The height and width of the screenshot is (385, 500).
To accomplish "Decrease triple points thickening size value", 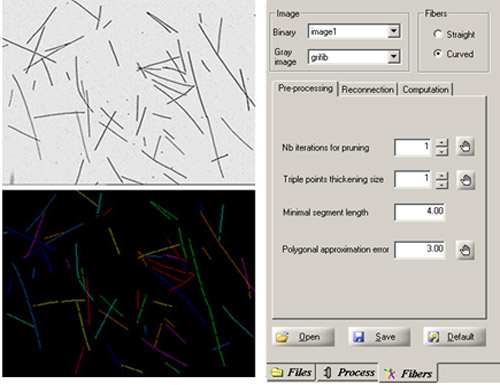I will click(x=442, y=184).
